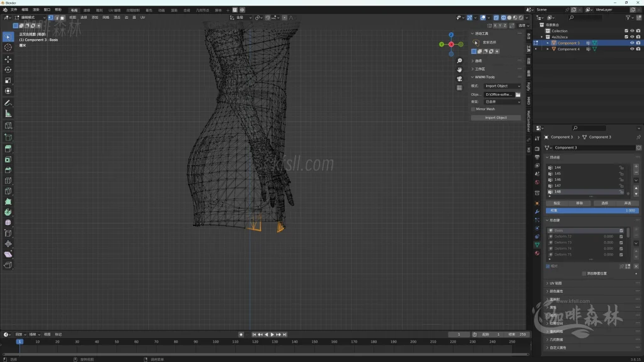Enable vertex select mode
Image resolution: width=644 pixels, height=362 pixels.
(x=50, y=18)
